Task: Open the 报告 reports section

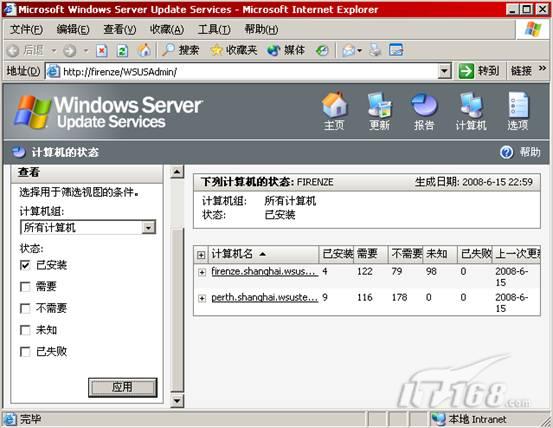Action: [x=424, y=111]
